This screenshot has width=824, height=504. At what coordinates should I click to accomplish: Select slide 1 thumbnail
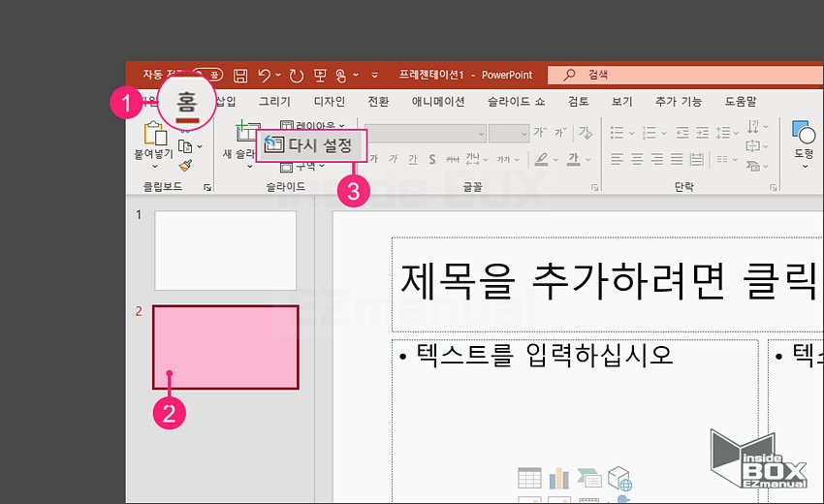point(226,251)
